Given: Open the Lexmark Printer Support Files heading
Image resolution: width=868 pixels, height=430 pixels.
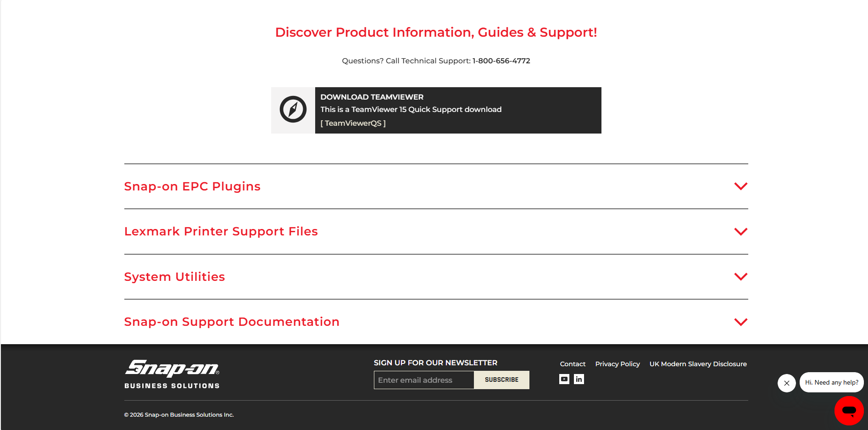Looking at the screenshot, I should pyautogui.click(x=221, y=231).
